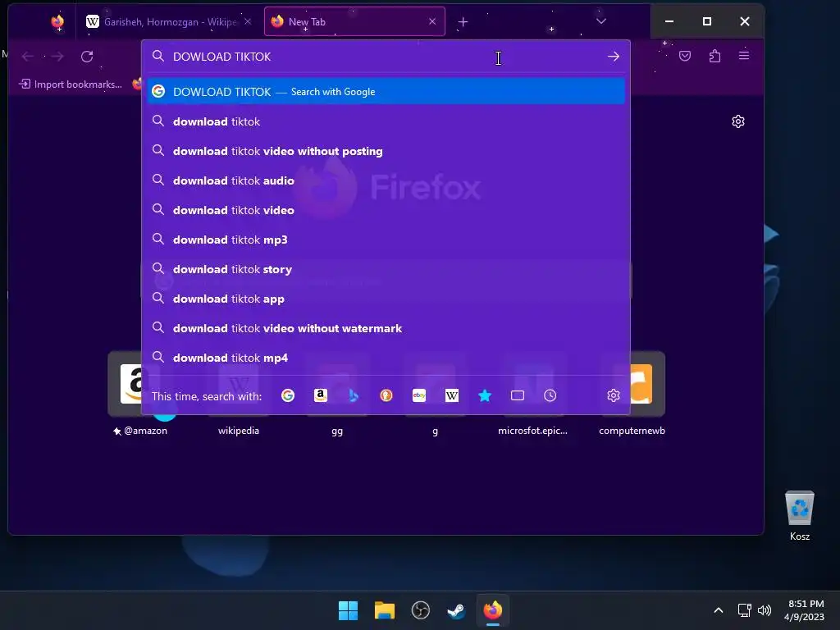Select 'download tiktok video without watermark' suggestion
Screen dimensions: 840x630
coord(386,328)
